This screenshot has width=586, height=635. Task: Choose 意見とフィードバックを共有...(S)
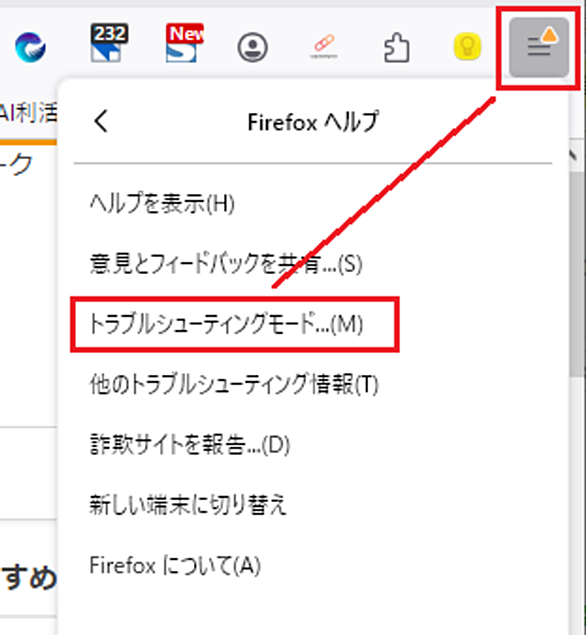pyautogui.click(x=313, y=264)
